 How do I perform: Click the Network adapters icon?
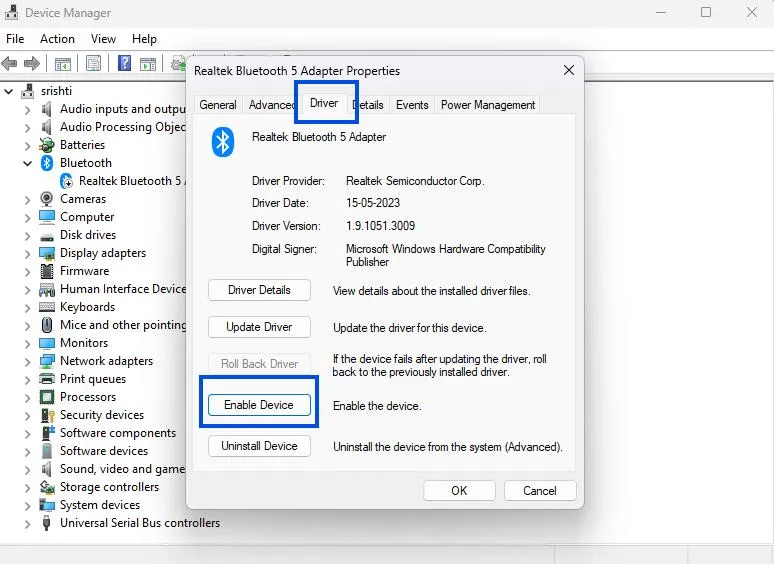tap(47, 361)
